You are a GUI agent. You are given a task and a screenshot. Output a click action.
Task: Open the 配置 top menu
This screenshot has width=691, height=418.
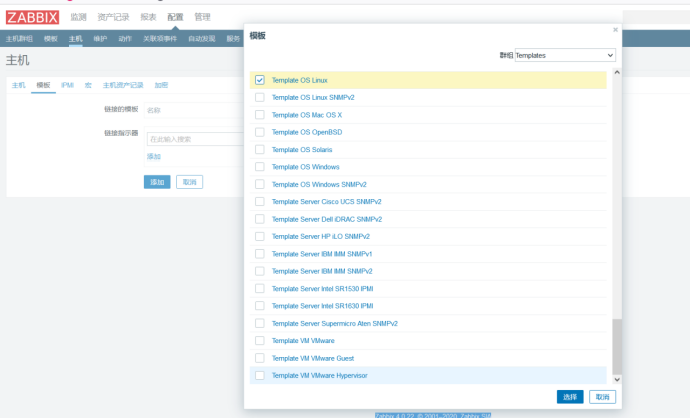175,17
